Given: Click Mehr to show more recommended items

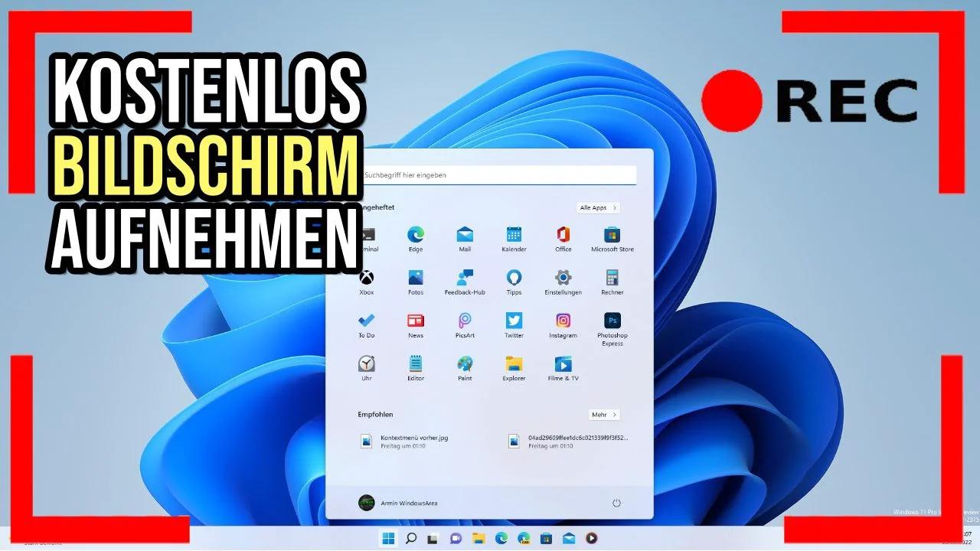Looking at the screenshot, I should click(x=604, y=414).
